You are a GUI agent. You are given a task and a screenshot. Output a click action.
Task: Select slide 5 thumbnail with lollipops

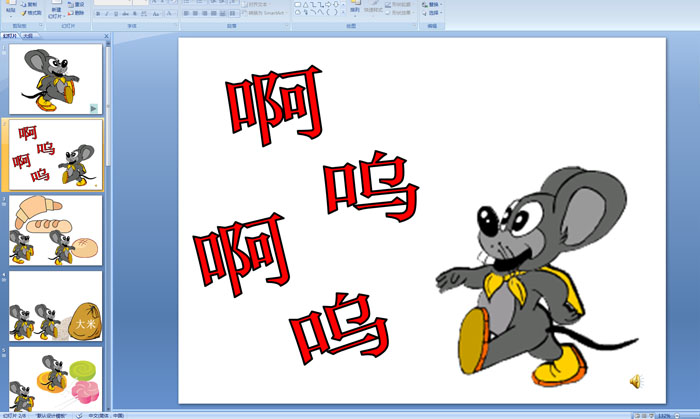pyautogui.click(x=55, y=379)
